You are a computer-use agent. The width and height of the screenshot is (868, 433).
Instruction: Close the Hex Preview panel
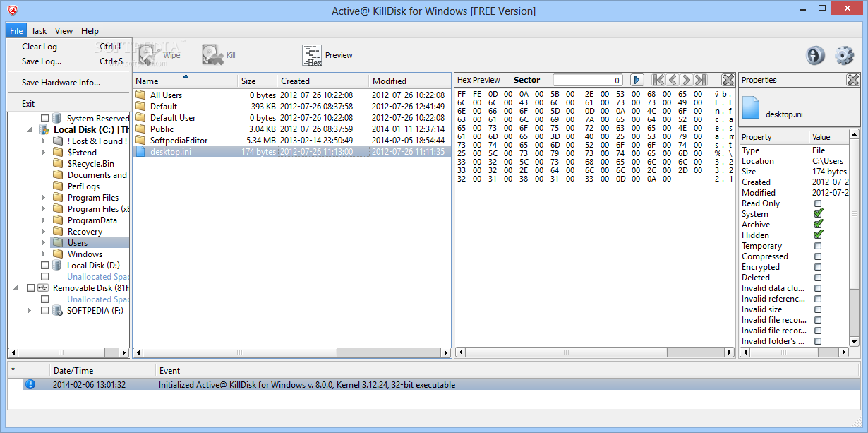(x=728, y=80)
